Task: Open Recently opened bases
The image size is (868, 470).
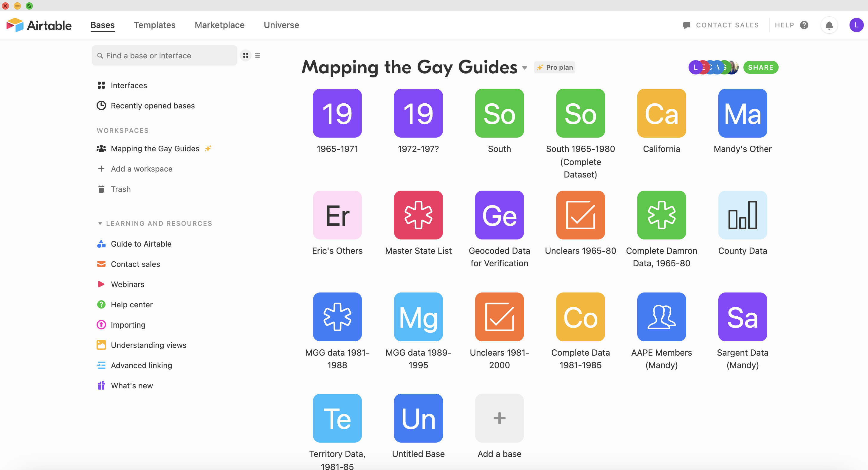Action: [152, 106]
